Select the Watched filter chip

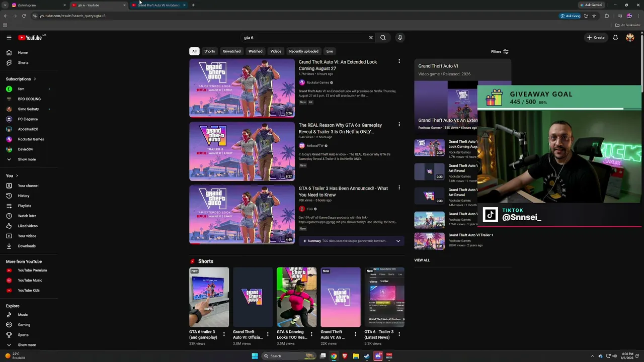click(255, 51)
